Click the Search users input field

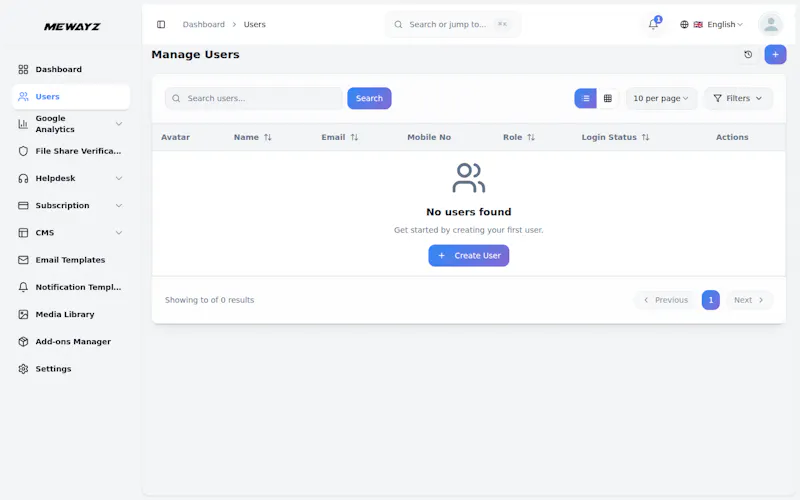(x=254, y=98)
